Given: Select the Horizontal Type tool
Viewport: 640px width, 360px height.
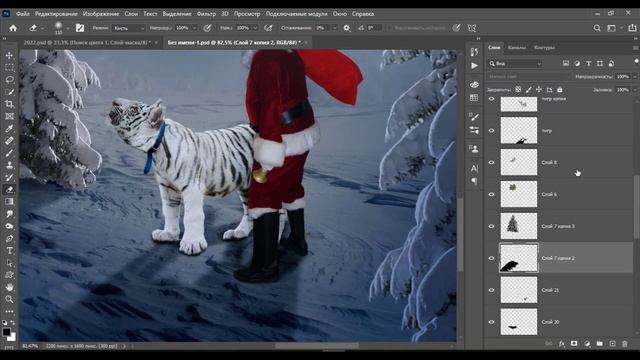Looking at the screenshot, I should coord(9,251).
